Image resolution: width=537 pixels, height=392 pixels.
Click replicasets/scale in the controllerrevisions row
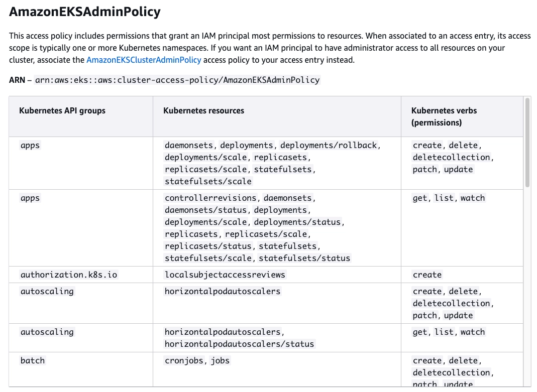[266, 234]
